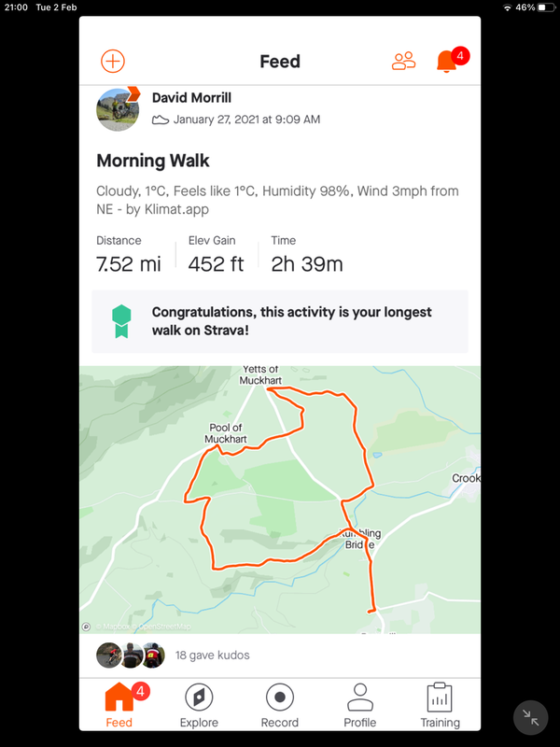
Task: Switch to the Feed tab
Action: (x=119, y=706)
